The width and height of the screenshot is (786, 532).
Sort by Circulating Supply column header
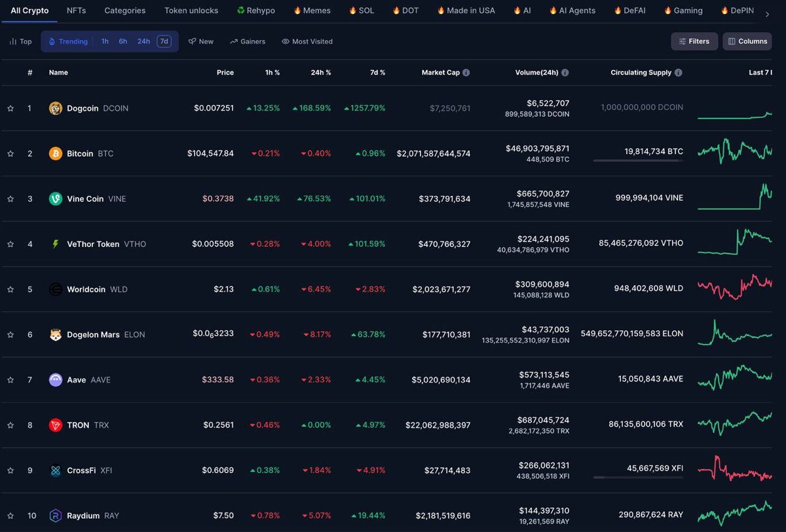coord(641,73)
